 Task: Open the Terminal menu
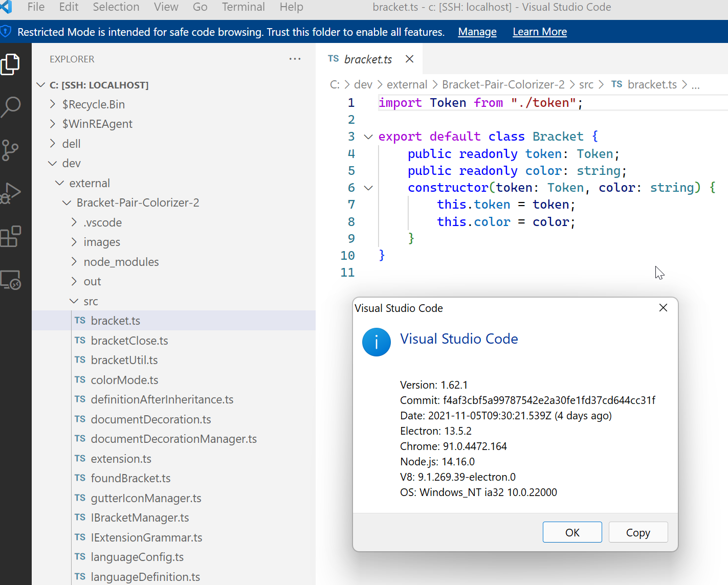click(x=243, y=7)
